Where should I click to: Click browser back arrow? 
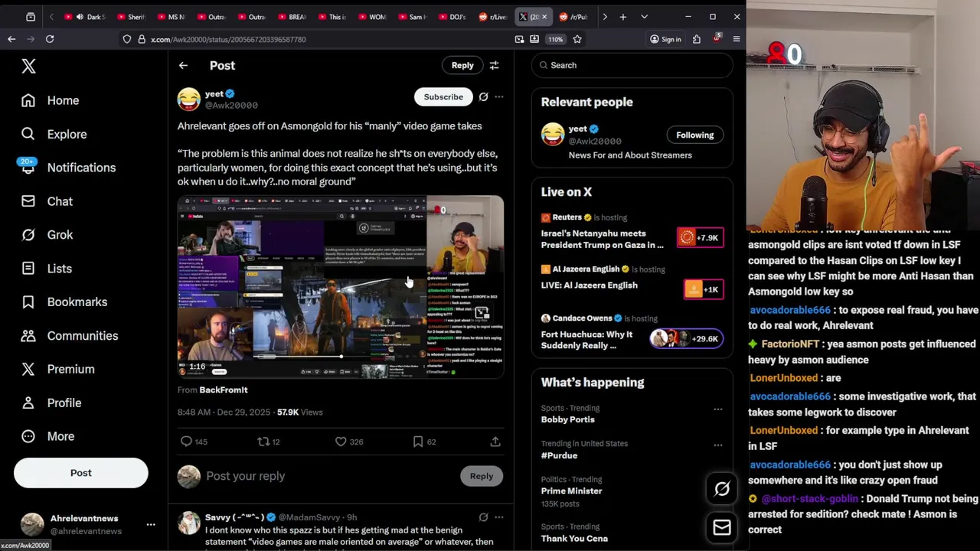coord(11,39)
